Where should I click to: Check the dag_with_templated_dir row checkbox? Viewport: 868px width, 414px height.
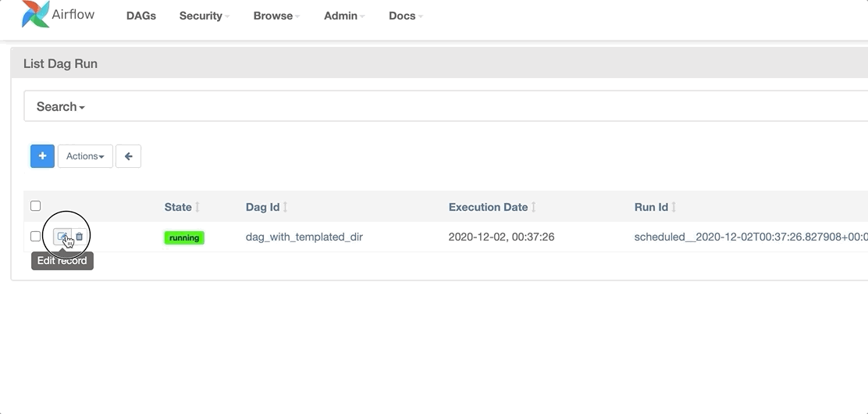(x=35, y=237)
